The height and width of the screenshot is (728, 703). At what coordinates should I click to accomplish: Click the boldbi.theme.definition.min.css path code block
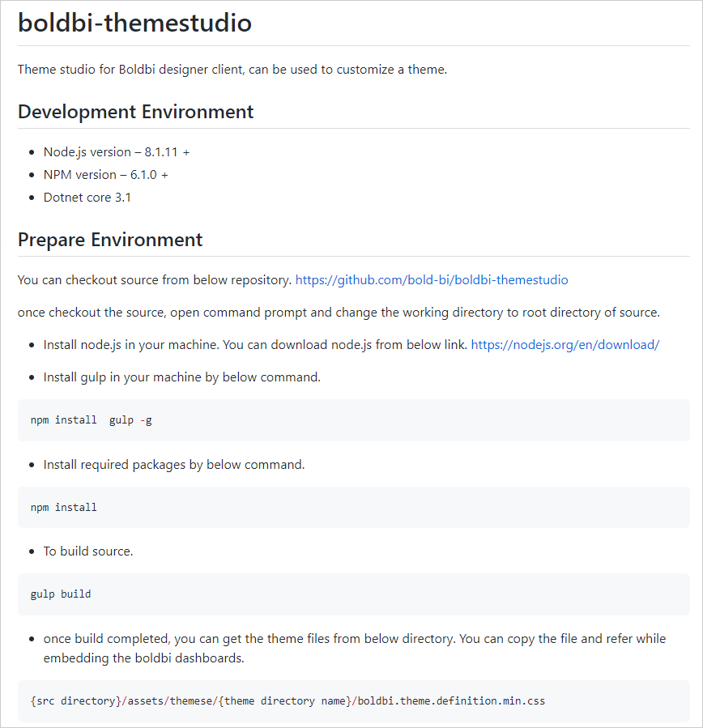(288, 700)
